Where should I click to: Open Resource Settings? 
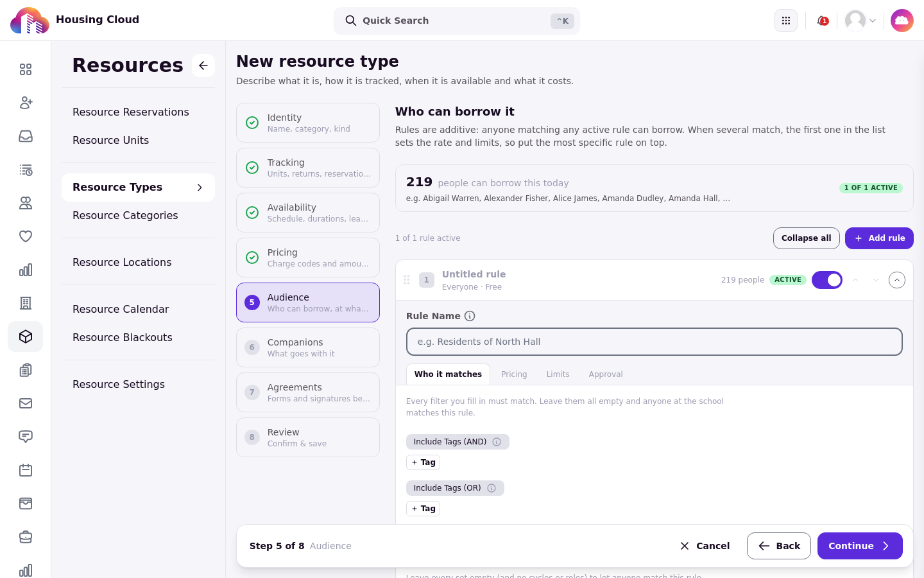pos(138,385)
